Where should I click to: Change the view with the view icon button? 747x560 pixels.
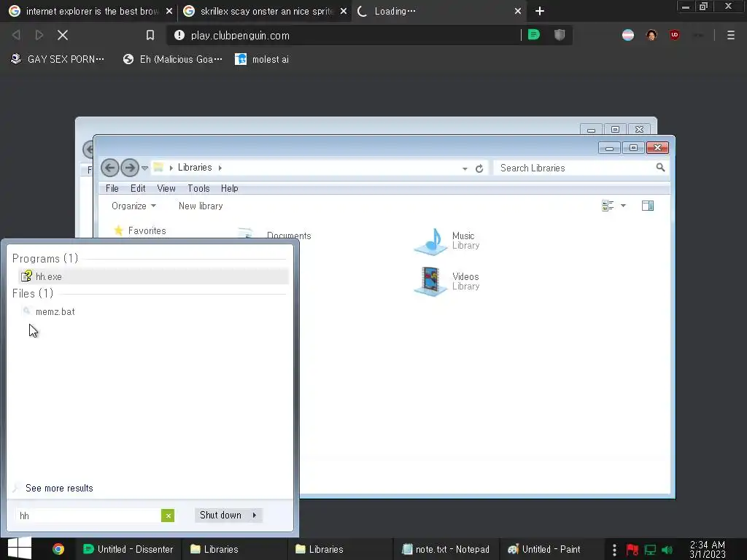(x=608, y=206)
